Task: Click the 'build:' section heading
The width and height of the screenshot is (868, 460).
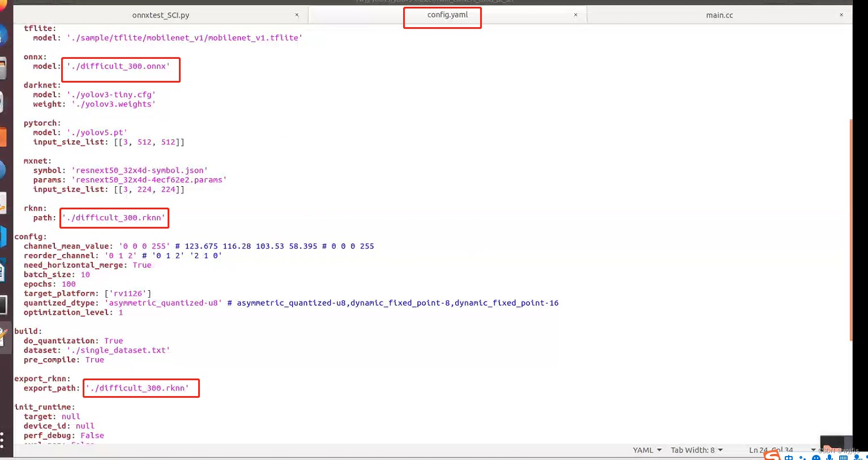Action: pyautogui.click(x=28, y=331)
